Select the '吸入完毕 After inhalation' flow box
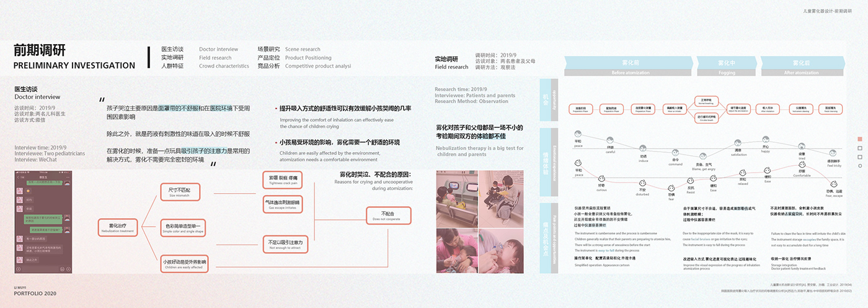Image resolution: width=868 pixels, height=308 pixels. coord(768,109)
